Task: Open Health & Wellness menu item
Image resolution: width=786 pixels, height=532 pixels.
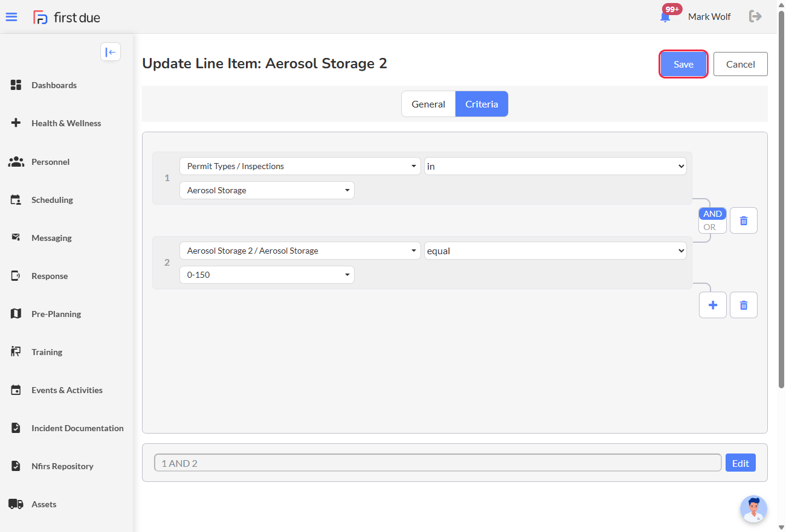Action: tap(66, 123)
